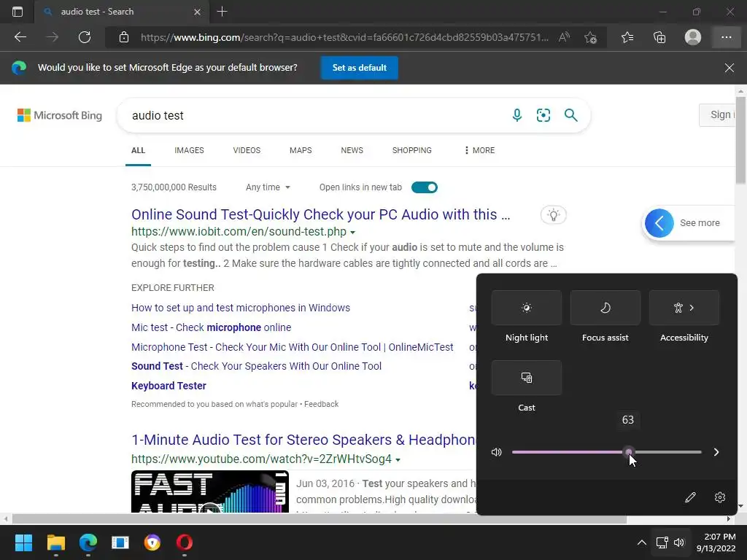Screen dimensions: 747x560
Task: Open sound output chevron next to slider
Action: (x=716, y=452)
